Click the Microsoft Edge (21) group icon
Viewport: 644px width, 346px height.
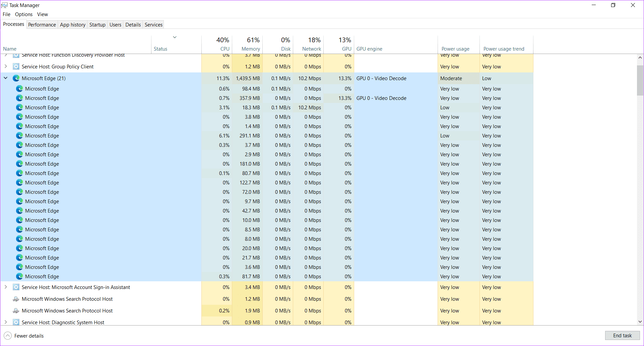tap(16, 78)
